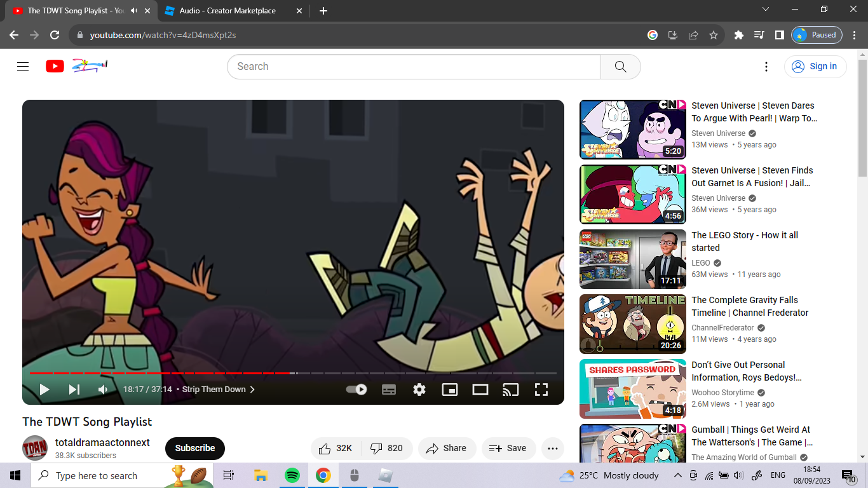Open the player settings gear

(419, 390)
